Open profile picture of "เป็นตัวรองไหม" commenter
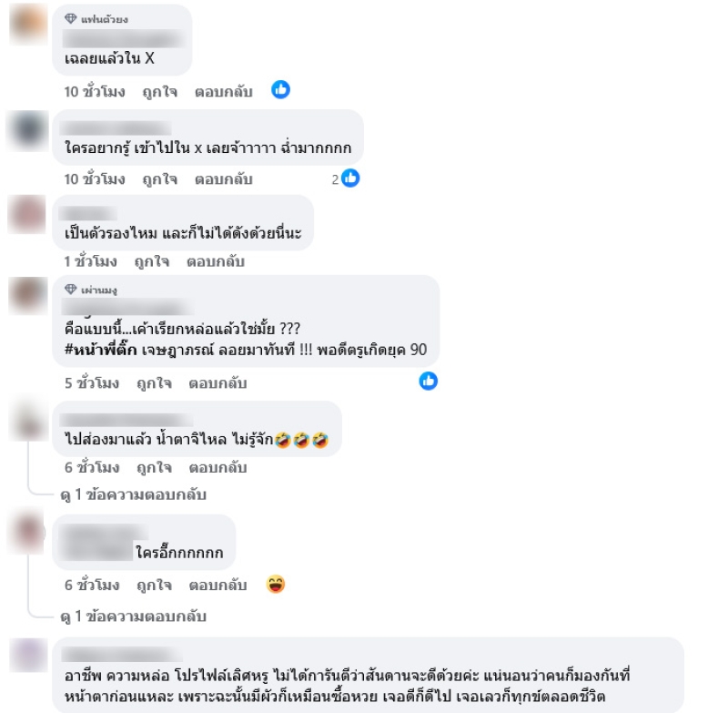Image resolution: width=728 pixels, height=713 pixels. tap(27, 215)
